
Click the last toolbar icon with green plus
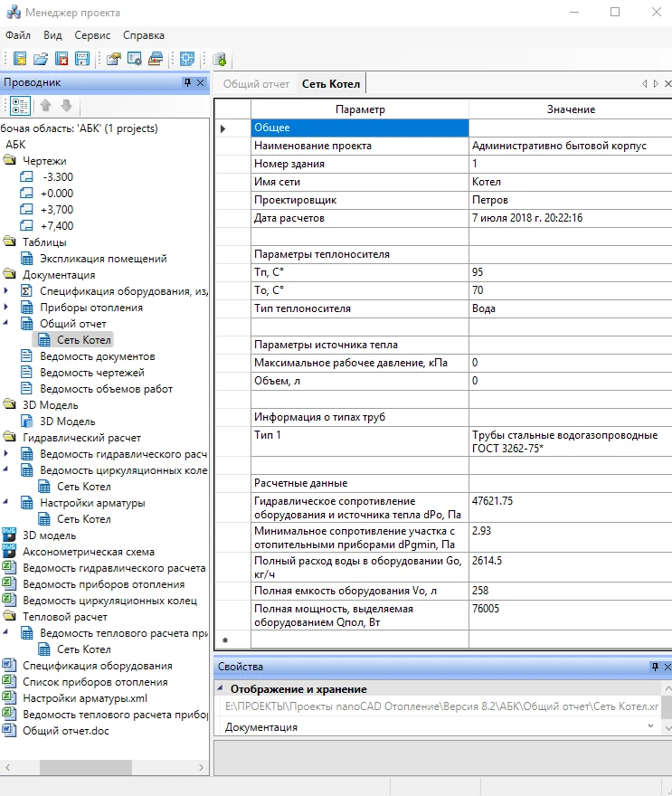(219, 60)
